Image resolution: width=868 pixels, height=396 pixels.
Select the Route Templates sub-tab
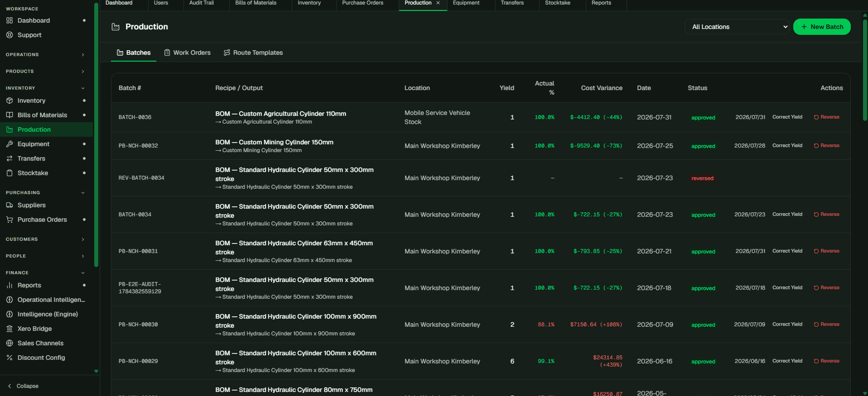click(x=253, y=52)
